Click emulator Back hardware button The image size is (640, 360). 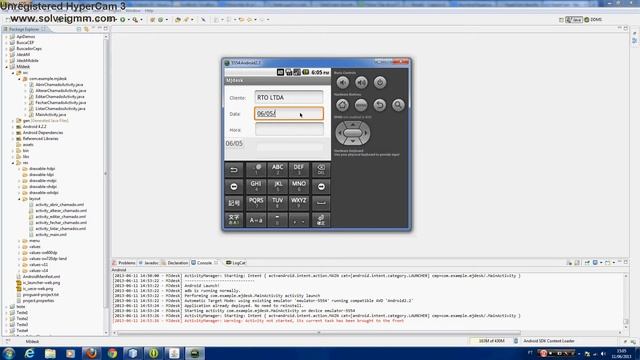(x=380, y=105)
